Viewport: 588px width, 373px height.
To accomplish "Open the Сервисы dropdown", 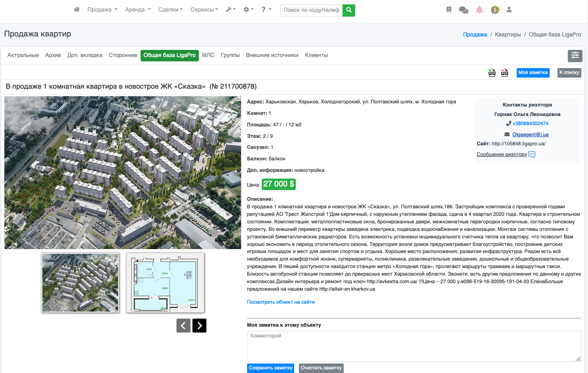I will click(204, 10).
